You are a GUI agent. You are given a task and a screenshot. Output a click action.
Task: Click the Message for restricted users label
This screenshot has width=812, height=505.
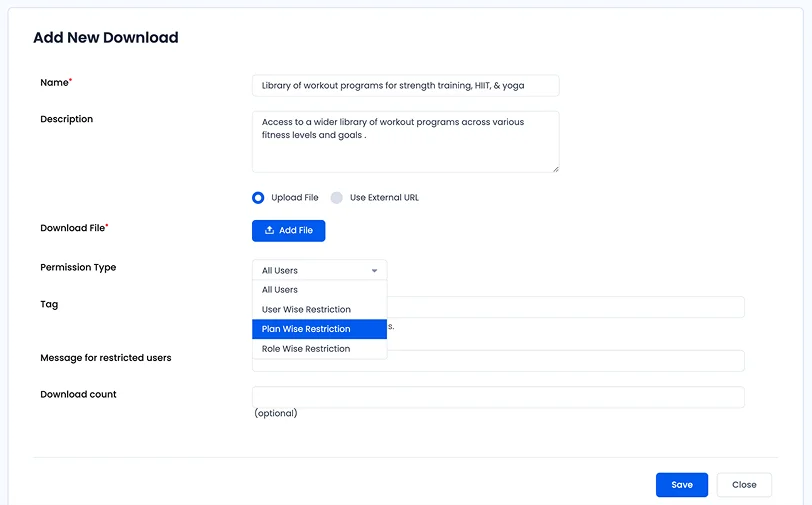105,358
